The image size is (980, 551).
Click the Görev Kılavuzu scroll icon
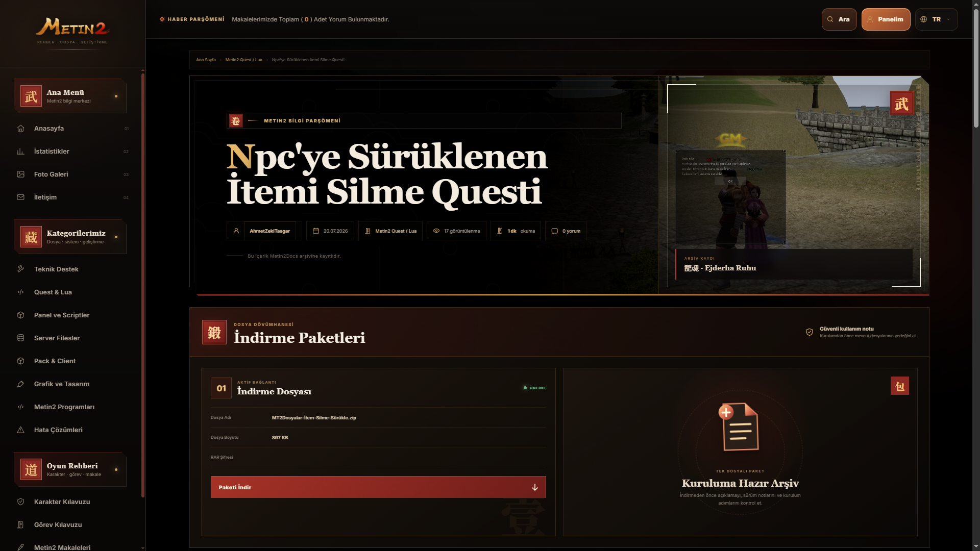pyautogui.click(x=20, y=525)
